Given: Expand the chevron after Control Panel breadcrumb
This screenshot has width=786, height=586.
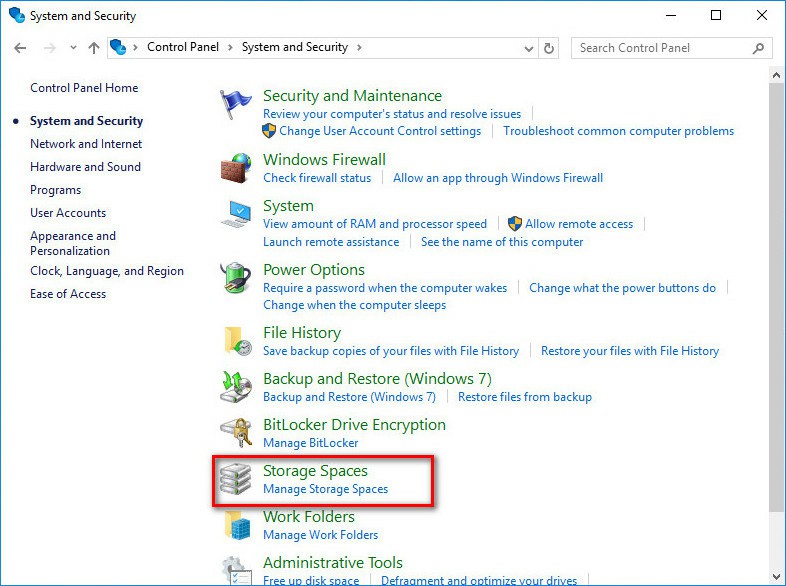Looking at the screenshot, I should (230, 48).
